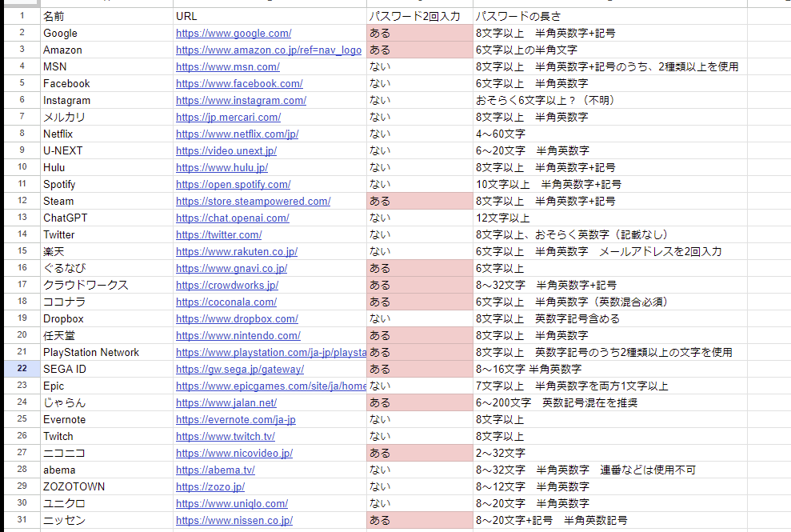
Task: Select the Google name cell
Action: coord(106,34)
